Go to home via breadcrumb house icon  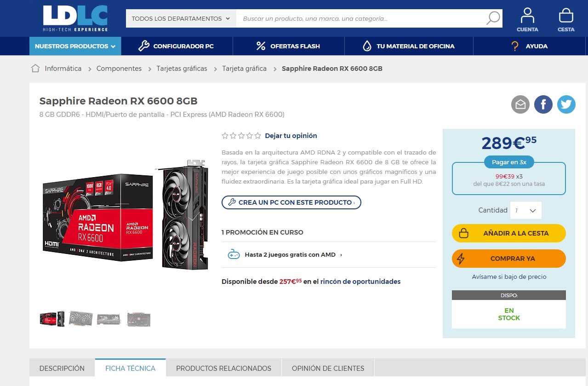click(x=35, y=69)
